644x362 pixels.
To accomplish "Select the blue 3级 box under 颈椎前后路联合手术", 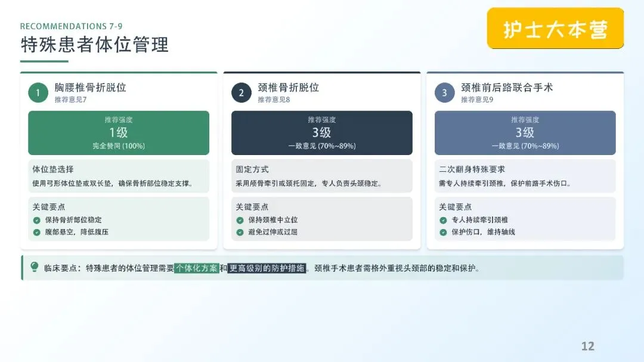I will [525, 133].
